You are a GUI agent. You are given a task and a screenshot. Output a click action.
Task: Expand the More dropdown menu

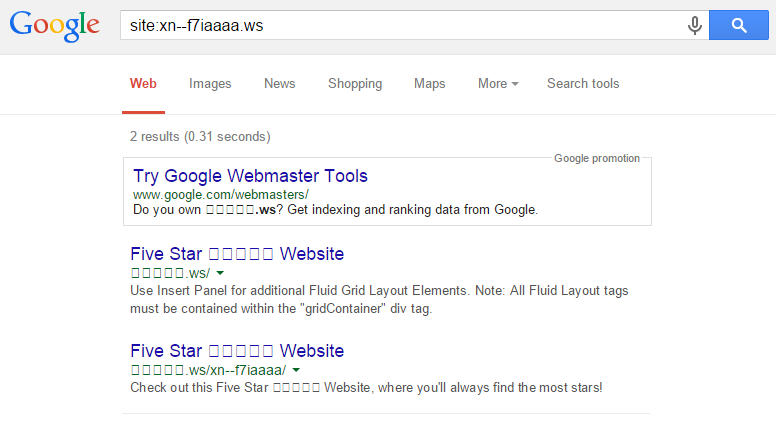point(497,84)
